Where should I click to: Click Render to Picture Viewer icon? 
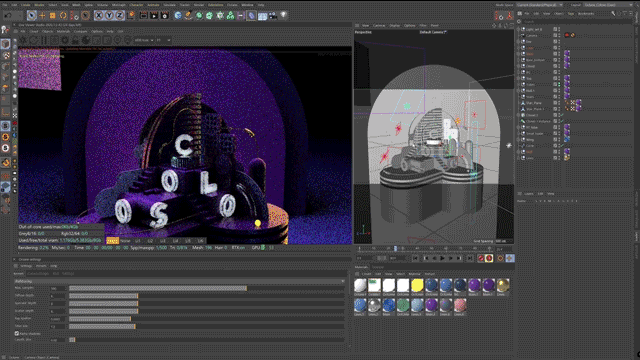click(154, 16)
